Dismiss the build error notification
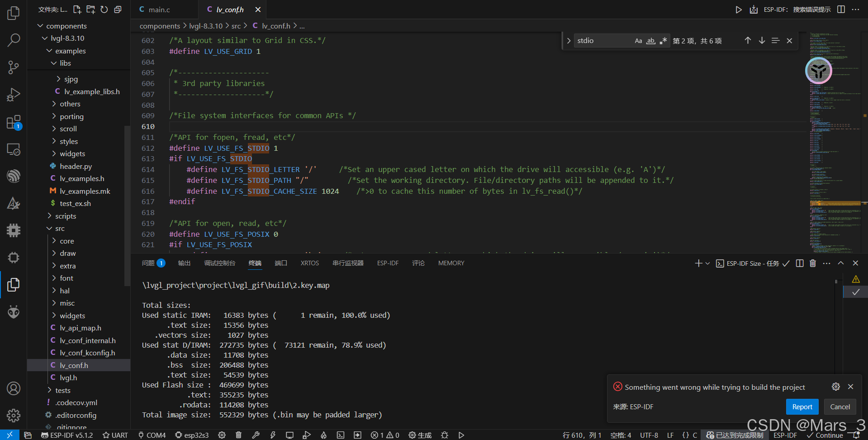Screen dimensions: 868x440 (x=850, y=387)
